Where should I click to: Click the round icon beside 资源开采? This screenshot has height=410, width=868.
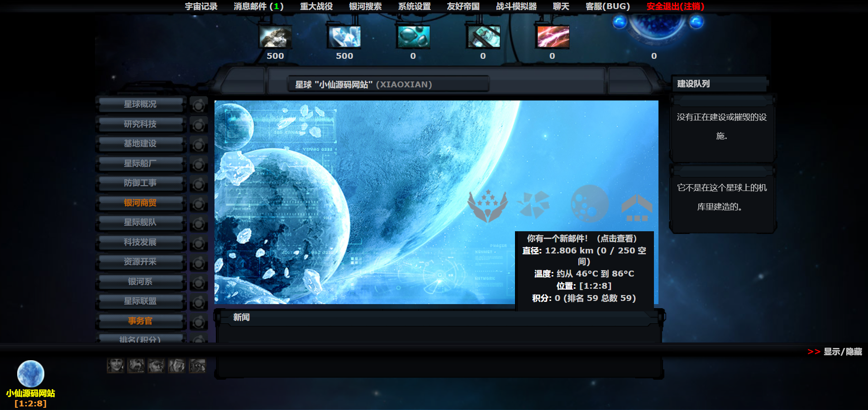[x=198, y=263]
